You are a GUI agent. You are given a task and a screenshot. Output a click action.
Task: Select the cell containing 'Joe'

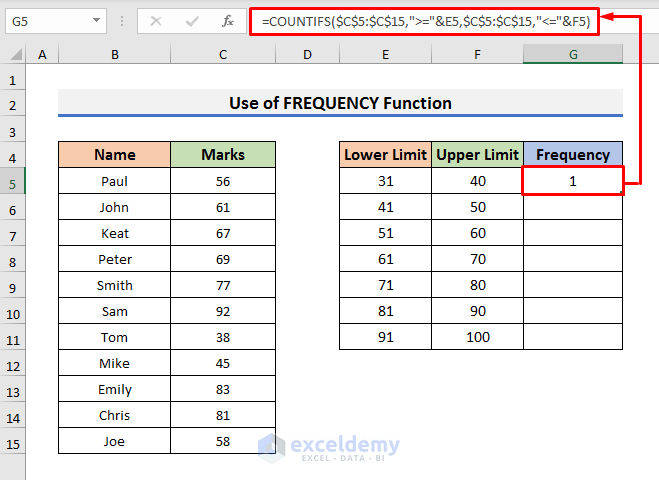tap(115, 441)
